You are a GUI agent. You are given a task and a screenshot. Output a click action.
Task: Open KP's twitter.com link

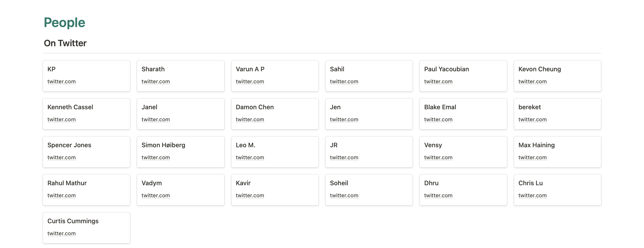61,81
